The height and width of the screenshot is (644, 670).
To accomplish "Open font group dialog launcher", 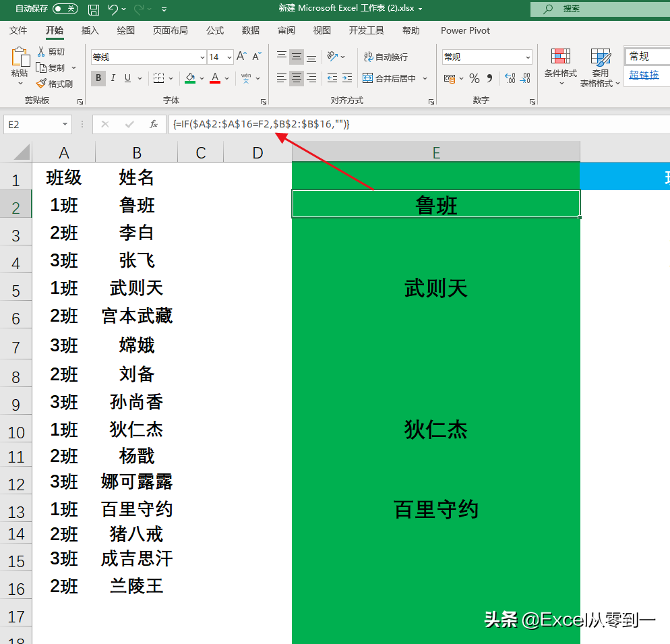I will [264, 102].
